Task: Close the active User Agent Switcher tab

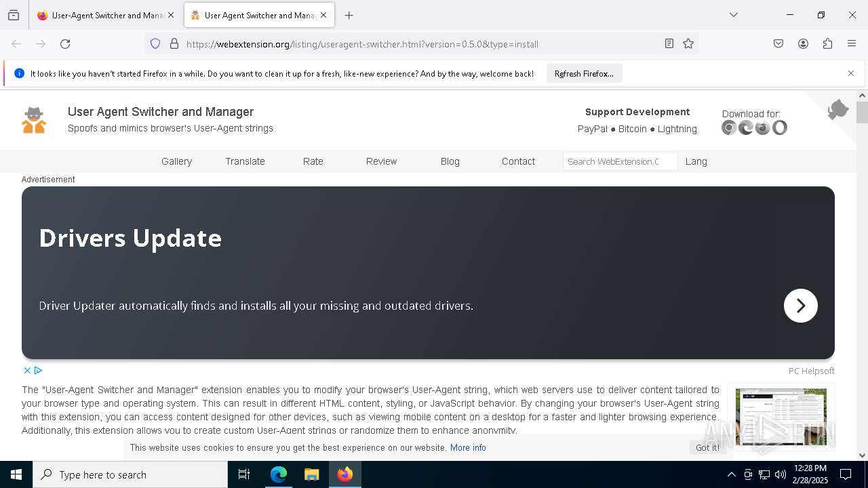Action: (323, 15)
